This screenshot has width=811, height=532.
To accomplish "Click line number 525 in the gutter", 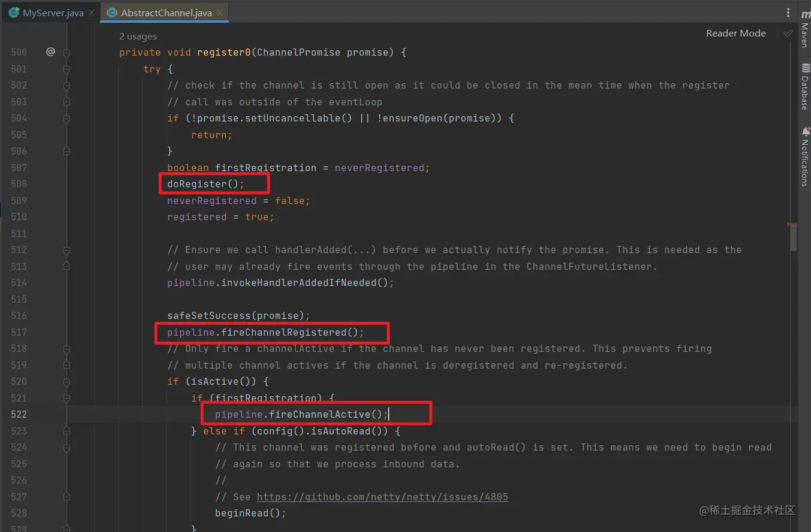I will click(x=19, y=464).
